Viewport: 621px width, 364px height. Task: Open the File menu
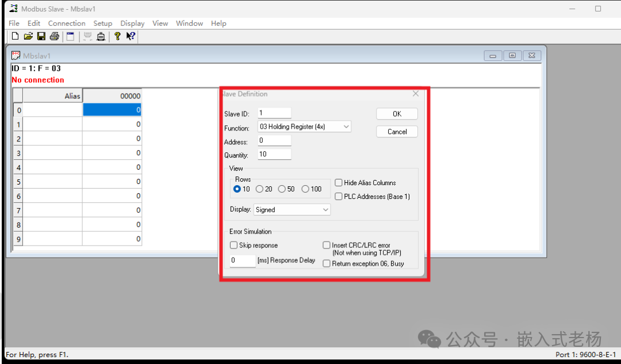14,24
